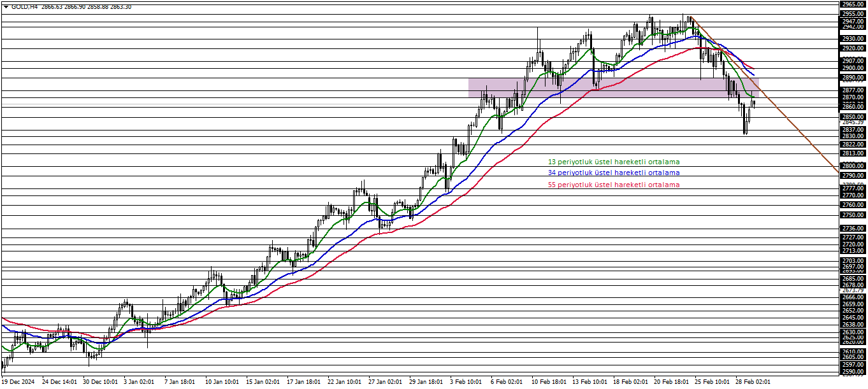Click the '7 Jan 18:01' time axis label
Screen dimensions: 868x389
click(x=180, y=382)
